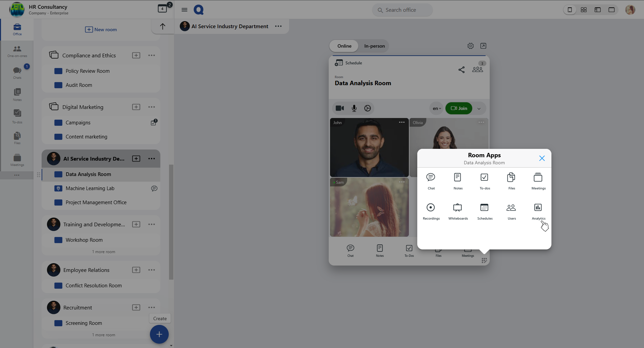The width and height of the screenshot is (644, 348).
Task: Toggle the camera on or off
Action: point(340,108)
